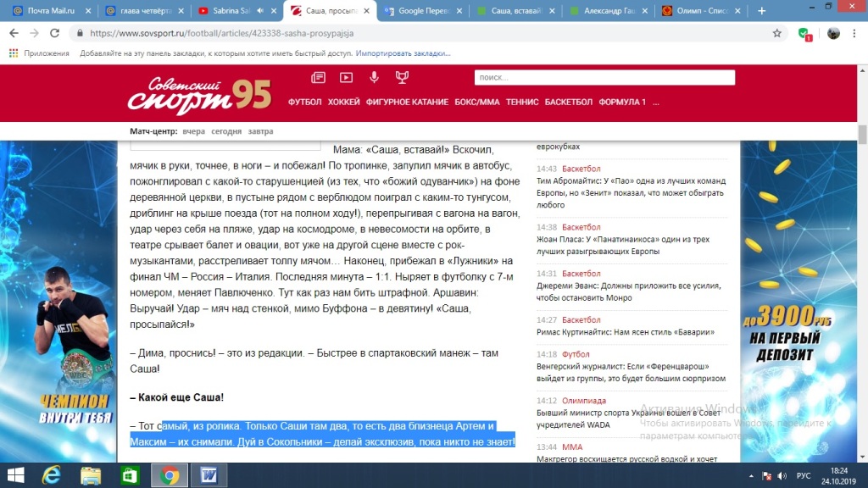868x488 pixels.
Task: Open the volume control in system tray
Action: pyautogui.click(x=782, y=476)
